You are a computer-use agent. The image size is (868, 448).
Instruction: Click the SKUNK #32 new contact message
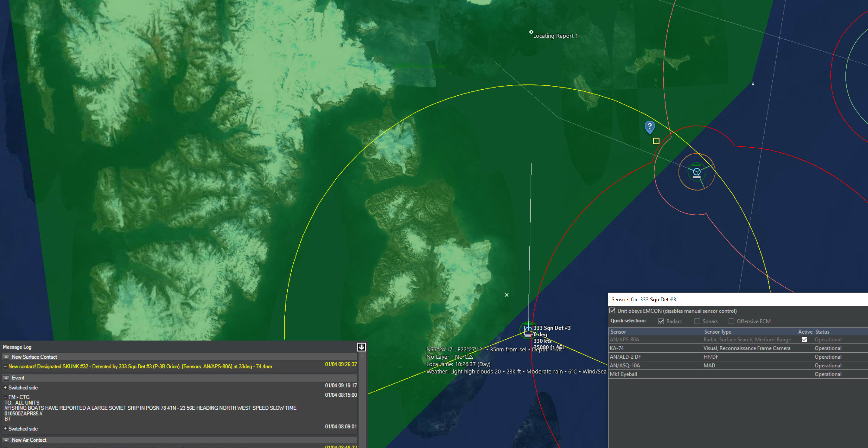[x=140, y=366]
